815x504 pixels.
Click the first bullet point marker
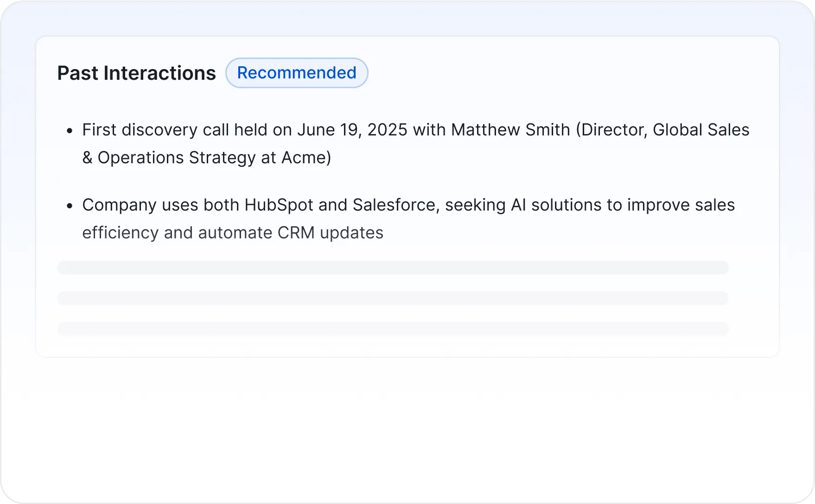(70, 131)
